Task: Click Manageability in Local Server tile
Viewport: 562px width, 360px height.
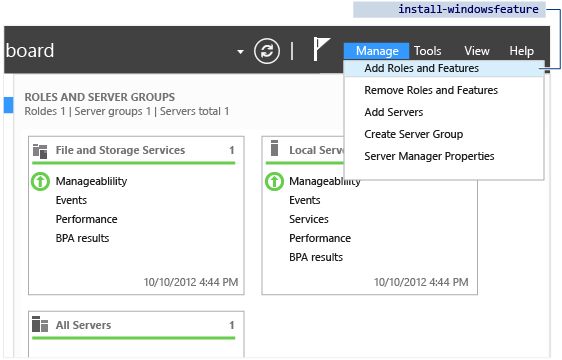Action: [x=325, y=181]
